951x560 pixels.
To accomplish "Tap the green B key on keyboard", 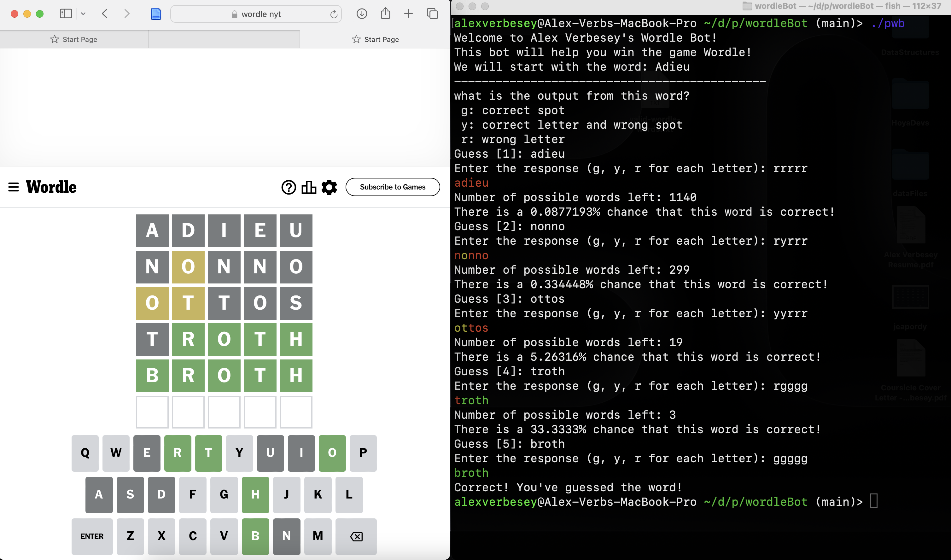I will tap(255, 536).
